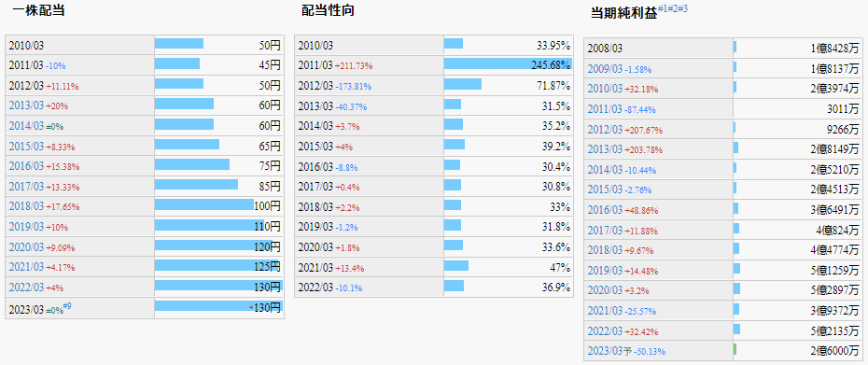This screenshot has width=868, height=365.
Task: Select the 3億9372万 net income value
Action: click(x=834, y=311)
